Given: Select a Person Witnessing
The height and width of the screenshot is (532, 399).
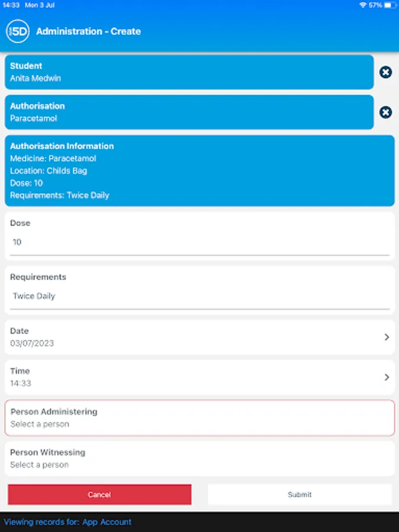Looking at the screenshot, I should coord(199,459).
